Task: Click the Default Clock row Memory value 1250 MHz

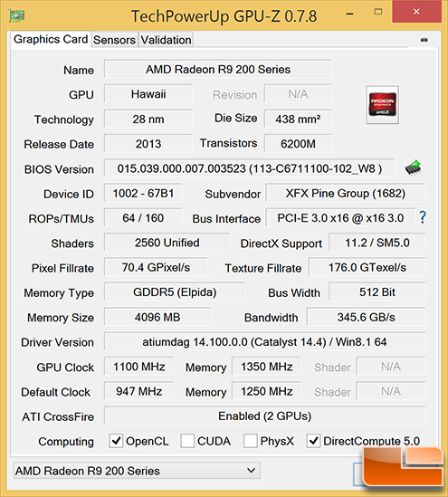Action: click(267, 391)
